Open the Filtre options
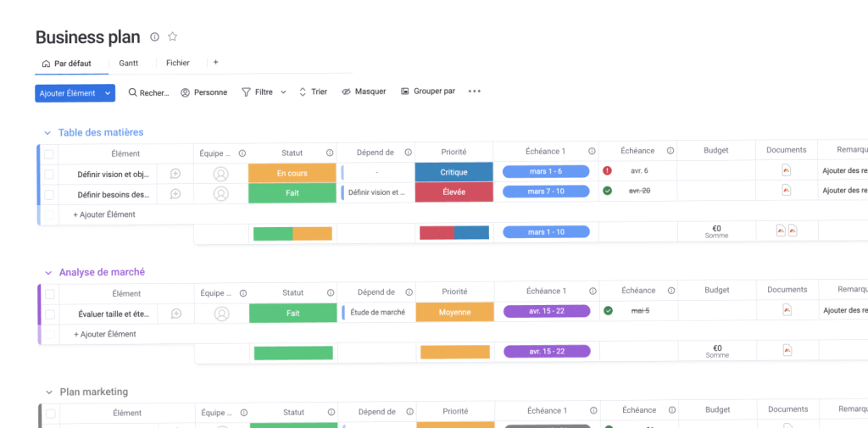 click(x=258, y=92)
